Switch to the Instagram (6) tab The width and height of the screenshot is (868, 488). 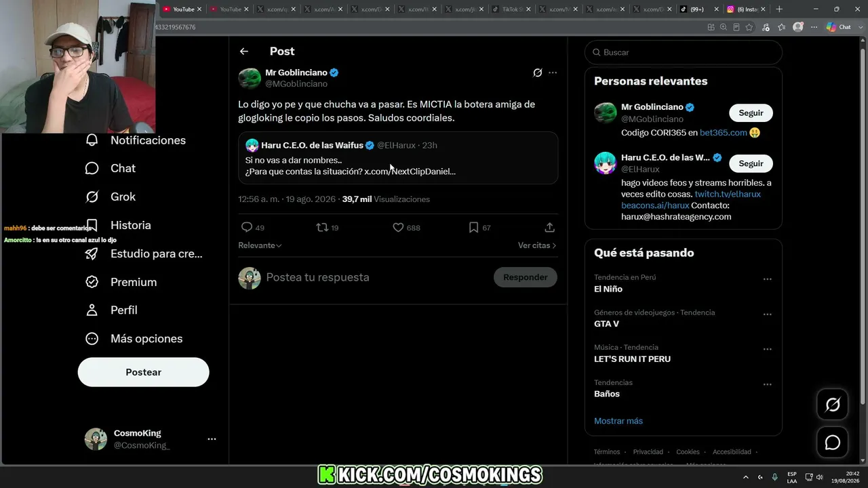tap(746, 9)
